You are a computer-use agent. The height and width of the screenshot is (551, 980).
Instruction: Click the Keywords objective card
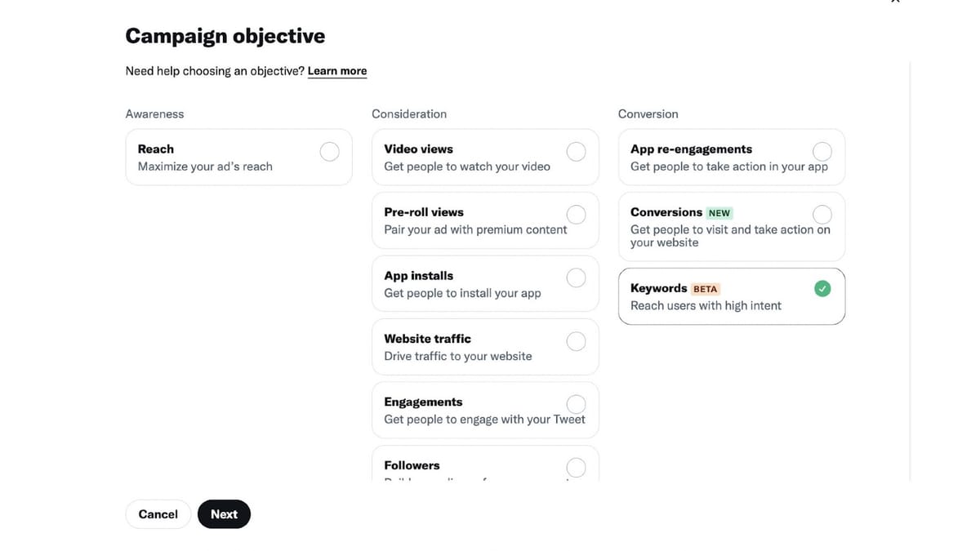(732, 296)
